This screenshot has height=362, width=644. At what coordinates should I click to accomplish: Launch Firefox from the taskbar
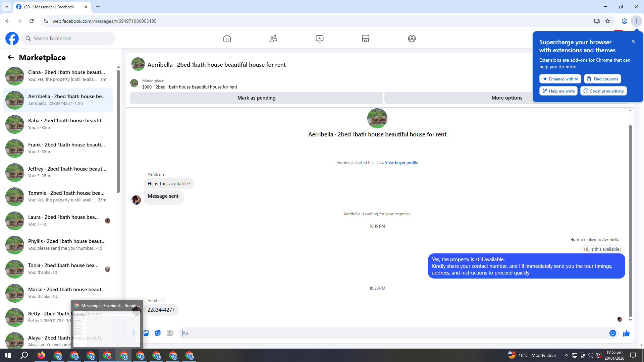click(41, 355)
